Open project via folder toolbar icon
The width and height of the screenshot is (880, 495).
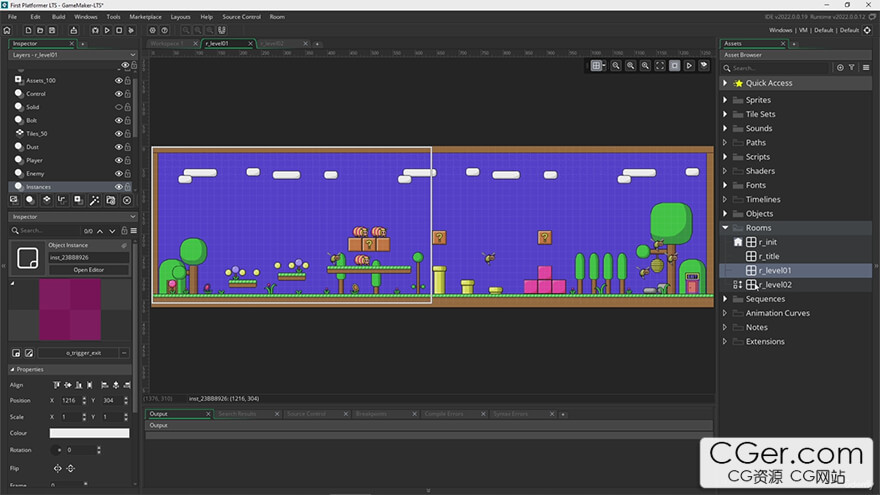[40, 30]
